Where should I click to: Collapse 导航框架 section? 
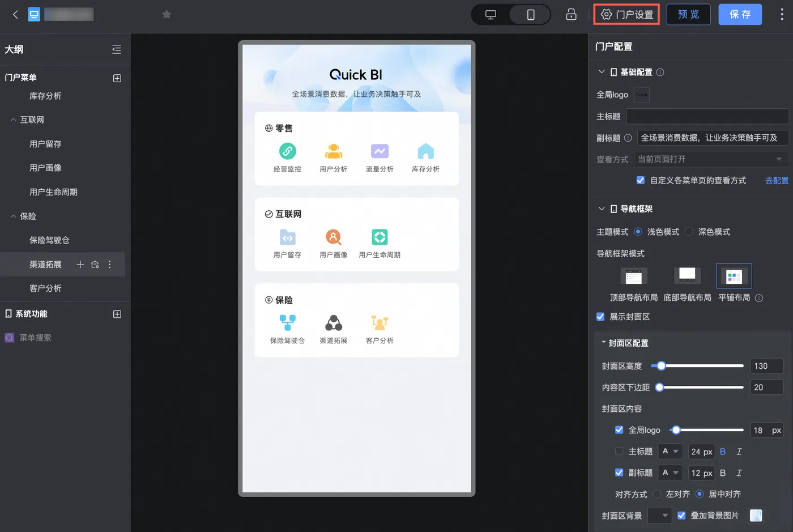pyautogui.click(x=602, y=208)
